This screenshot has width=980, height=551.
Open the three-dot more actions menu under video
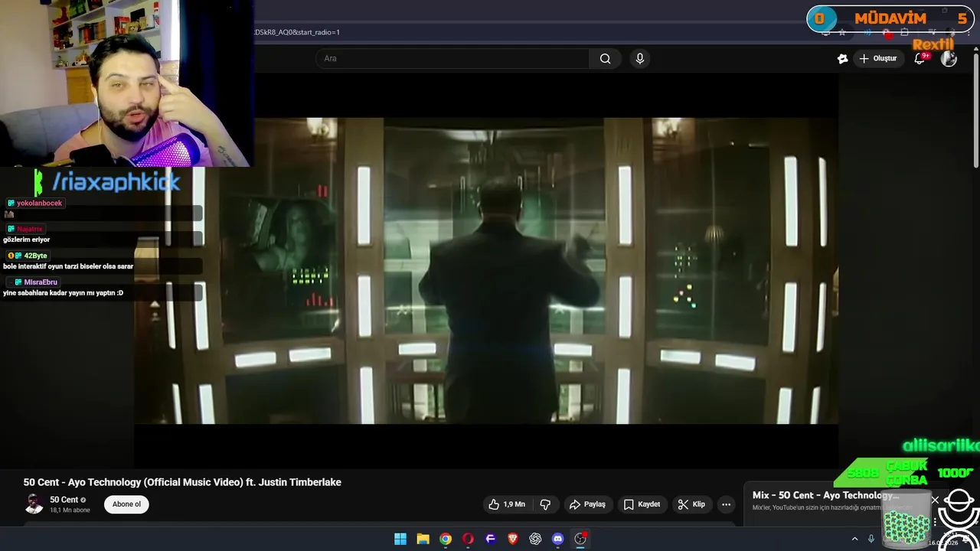point(726,504)
